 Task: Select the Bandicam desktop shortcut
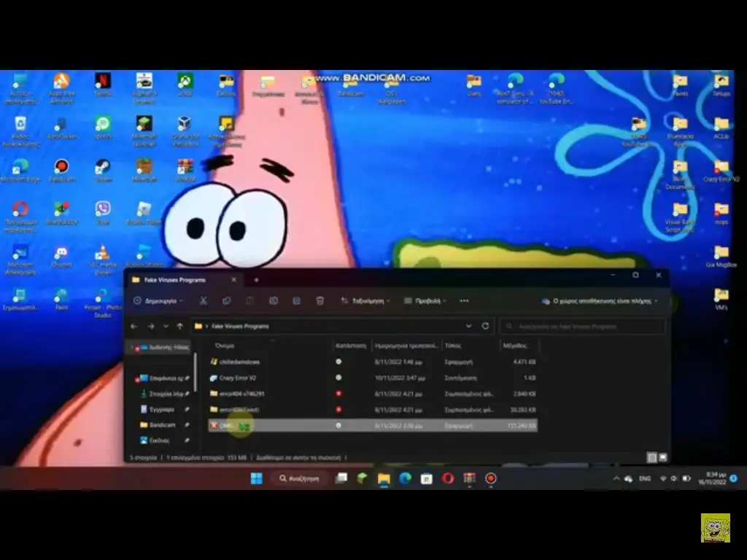tap(61, 171)
